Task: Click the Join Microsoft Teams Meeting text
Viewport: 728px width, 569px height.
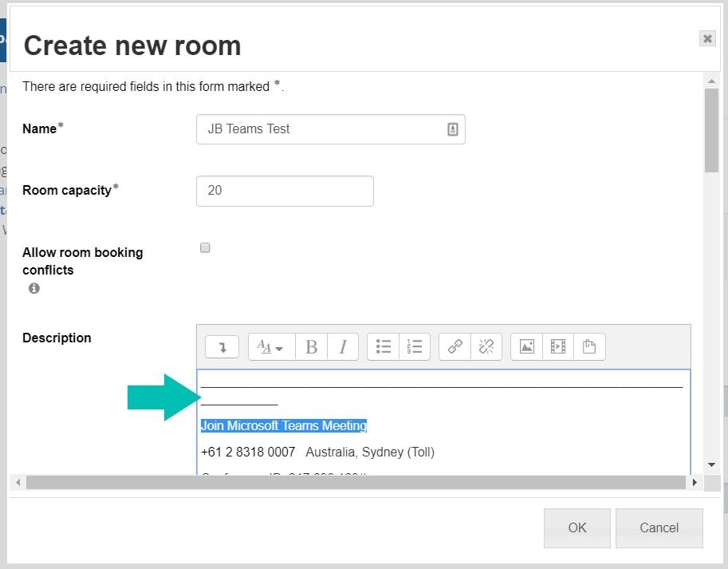Action: point(283,426)
